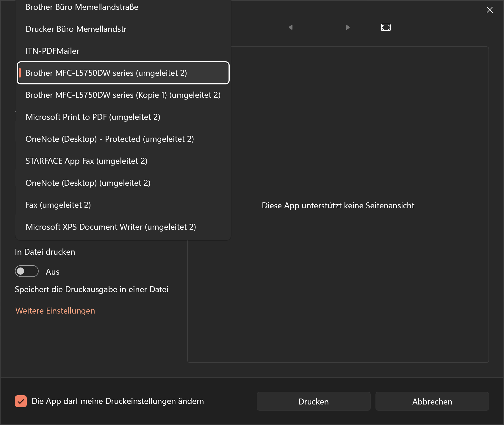Pick OneNote (Desktop) (umgeleitet 2) entry
Image resolution: width=504 pixels, height=425 pixels.
pos(123,183)
